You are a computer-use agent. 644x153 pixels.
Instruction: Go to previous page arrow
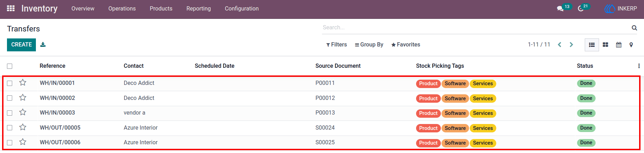click(560, 45)
